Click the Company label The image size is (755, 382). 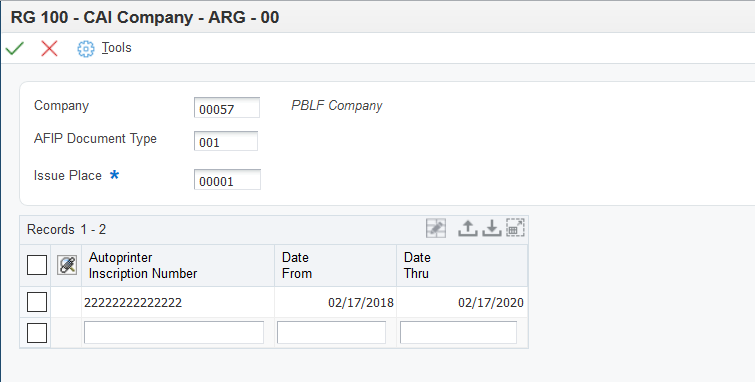(x=61, y=106)
